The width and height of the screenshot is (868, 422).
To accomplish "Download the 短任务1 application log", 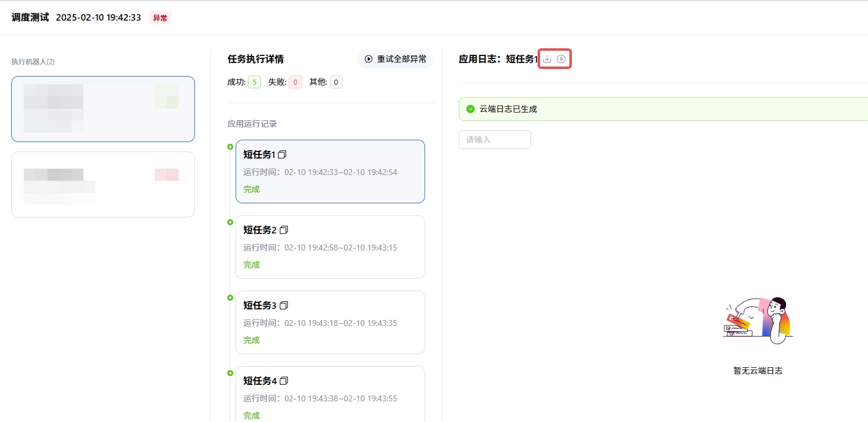I will point(547,59).
